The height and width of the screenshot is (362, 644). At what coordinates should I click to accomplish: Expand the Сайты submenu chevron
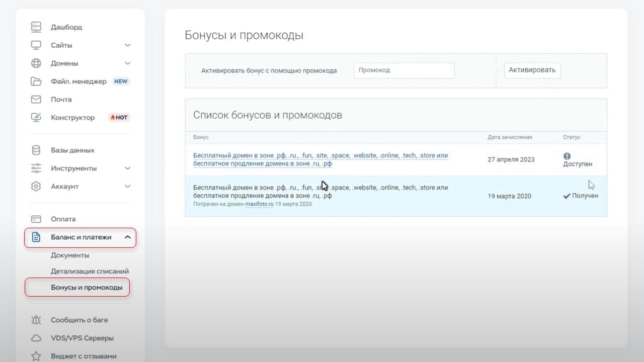[127, 45]
